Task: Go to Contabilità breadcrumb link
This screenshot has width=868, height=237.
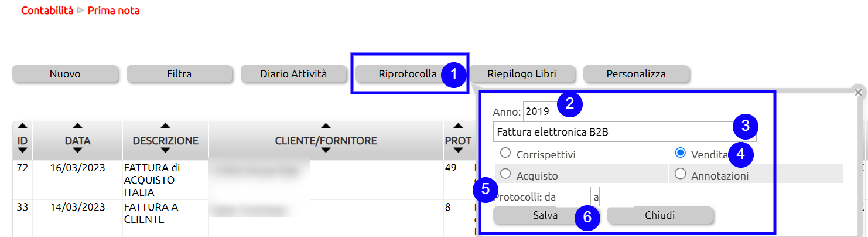Action: point(47,11)
